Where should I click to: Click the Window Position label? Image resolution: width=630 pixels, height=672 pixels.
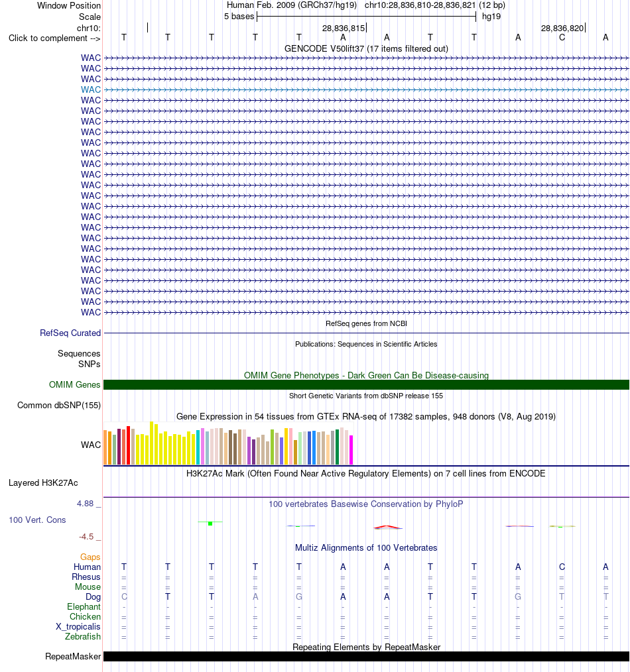(x=68, y=5)
